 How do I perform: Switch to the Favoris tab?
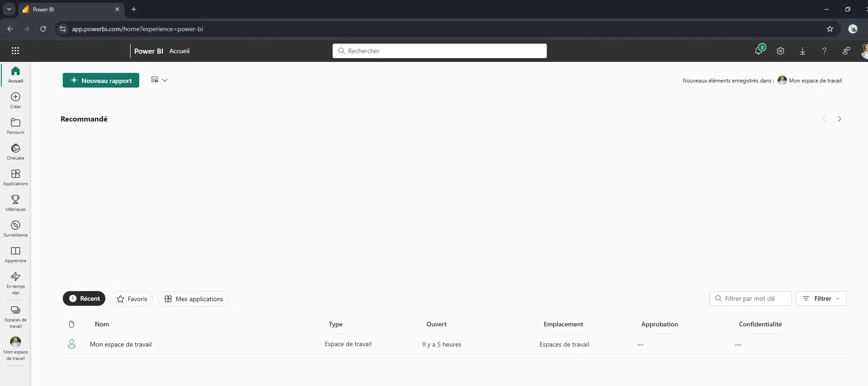click(131, 299)
